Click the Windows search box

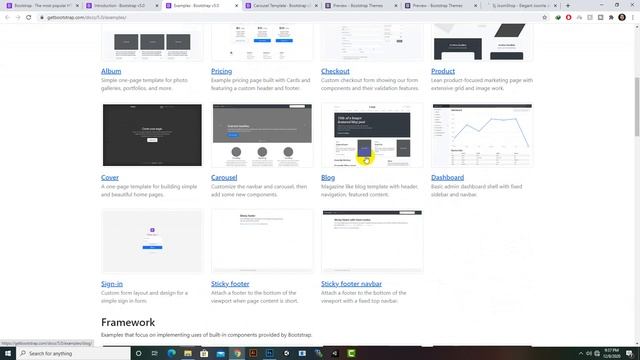click(73, 353)
